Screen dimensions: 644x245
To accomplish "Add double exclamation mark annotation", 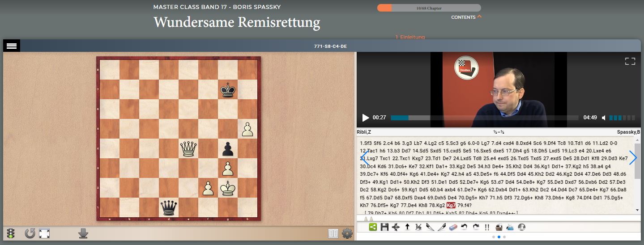I will tap(487, 227).
